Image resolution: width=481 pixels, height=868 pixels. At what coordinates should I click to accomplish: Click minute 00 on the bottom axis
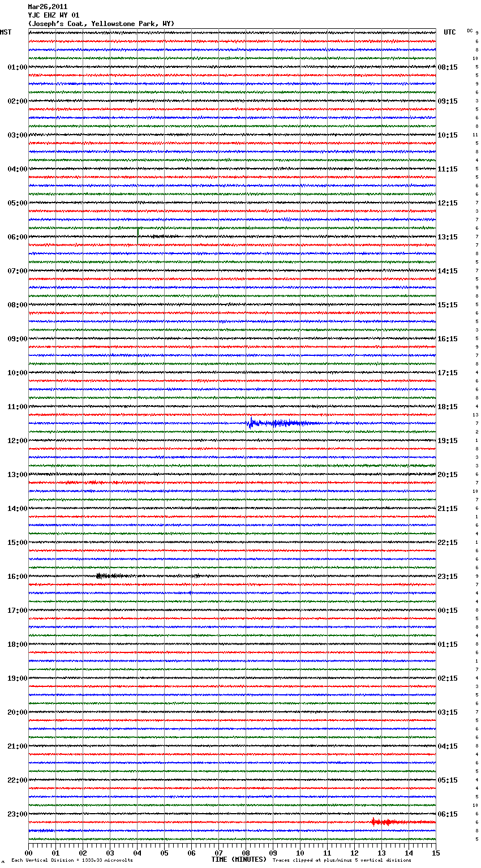(x=28, y=853)
